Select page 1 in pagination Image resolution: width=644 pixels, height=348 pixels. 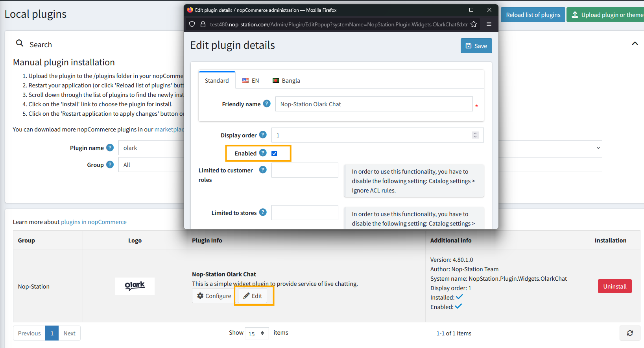point(52,333)
